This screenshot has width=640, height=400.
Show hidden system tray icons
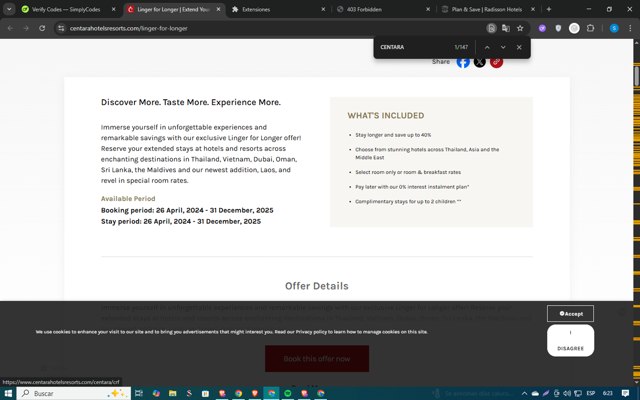pos(524,393)
